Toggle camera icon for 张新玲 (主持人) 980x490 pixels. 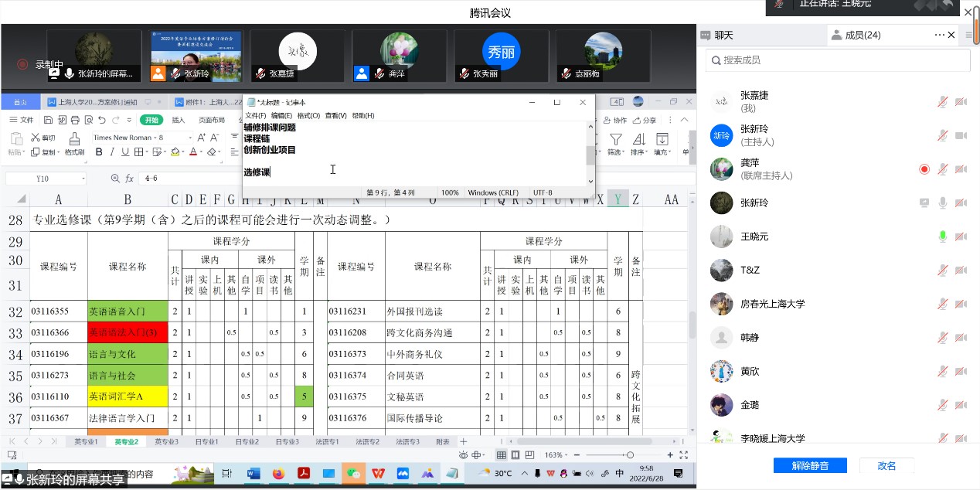point(961,136)
